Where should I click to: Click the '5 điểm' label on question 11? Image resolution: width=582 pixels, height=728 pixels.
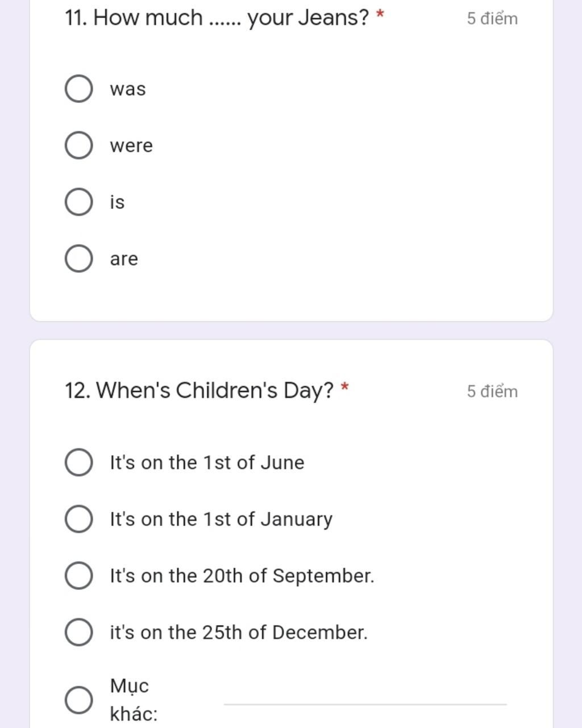tap(492, 18)
